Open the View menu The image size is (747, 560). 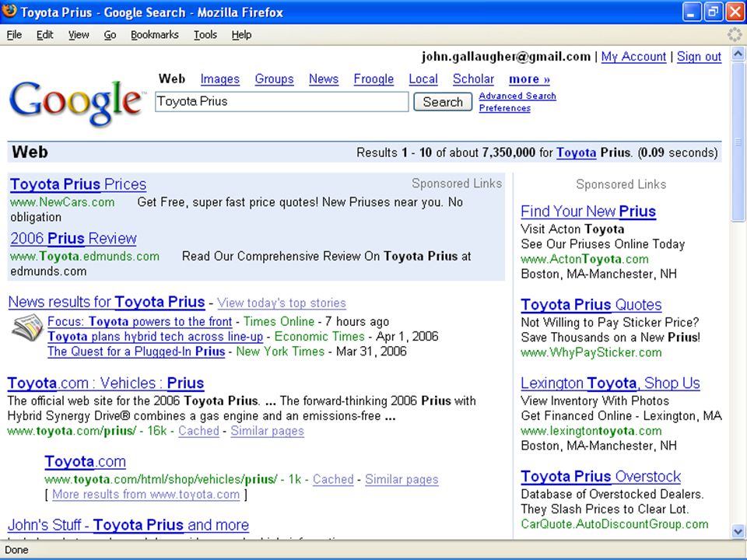pyautogui.click(x=78, y=35)
